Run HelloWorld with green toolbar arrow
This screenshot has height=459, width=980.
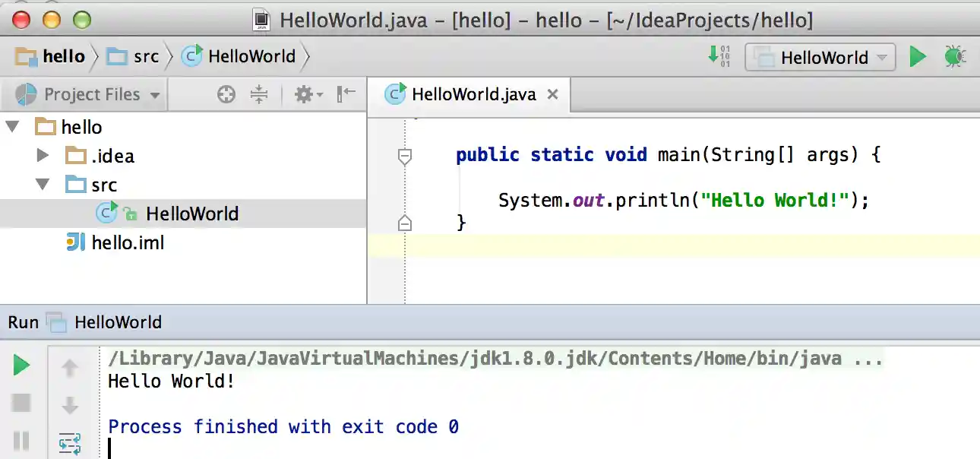click(x=918, y=57)
